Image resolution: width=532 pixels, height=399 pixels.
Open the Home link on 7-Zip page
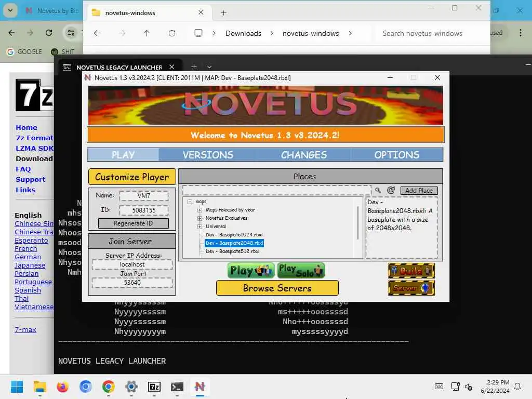coord(26,128)
